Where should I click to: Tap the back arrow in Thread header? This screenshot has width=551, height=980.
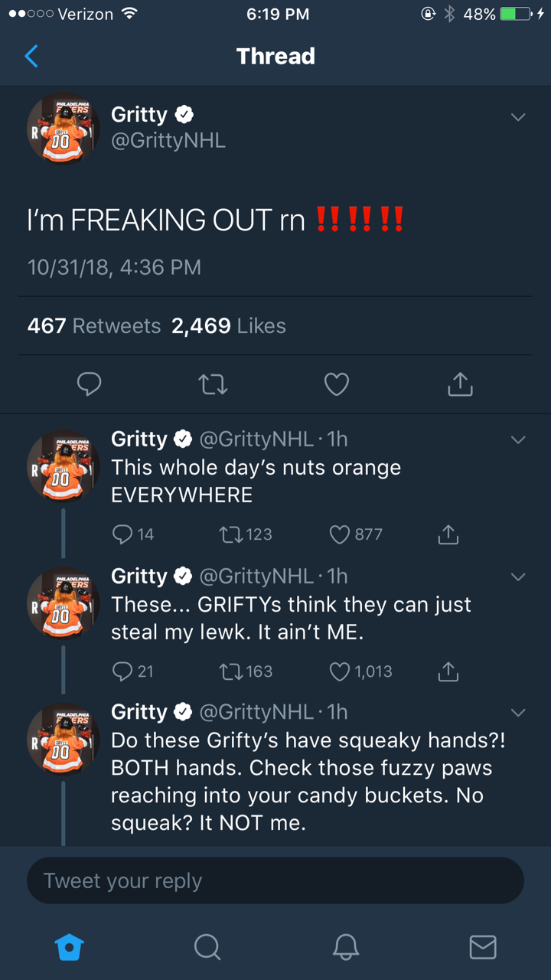[31, 56]
